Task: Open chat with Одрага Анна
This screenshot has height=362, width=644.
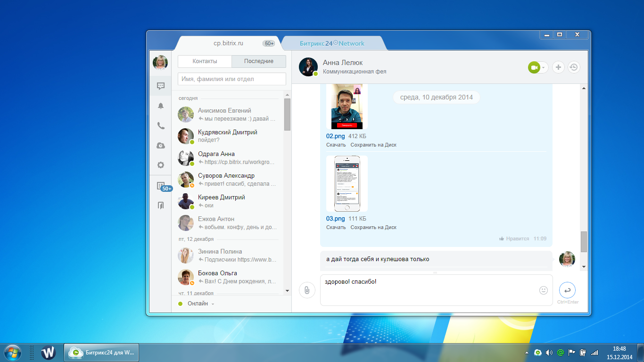Action: pos(228,158)
